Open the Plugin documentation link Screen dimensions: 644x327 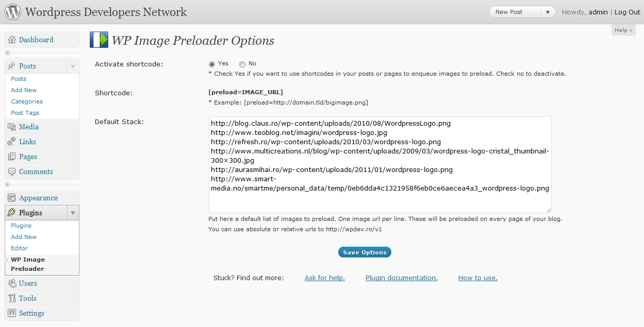(x=402, y=278)
